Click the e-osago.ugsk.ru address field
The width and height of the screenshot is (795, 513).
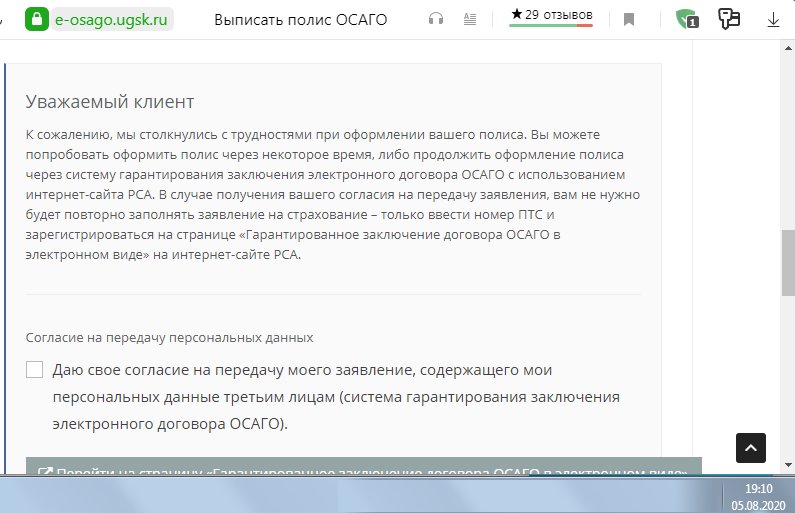pos(111,19)
